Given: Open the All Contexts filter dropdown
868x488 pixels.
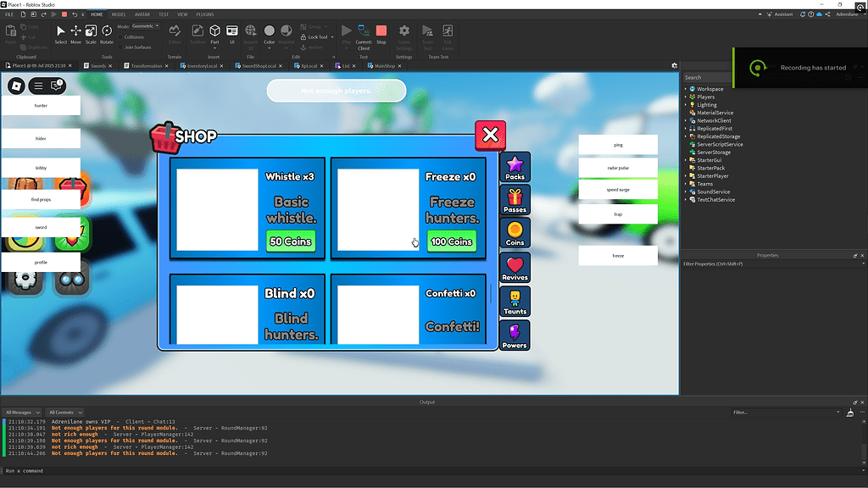Looking at the screenshot, I should pos(64,413).
